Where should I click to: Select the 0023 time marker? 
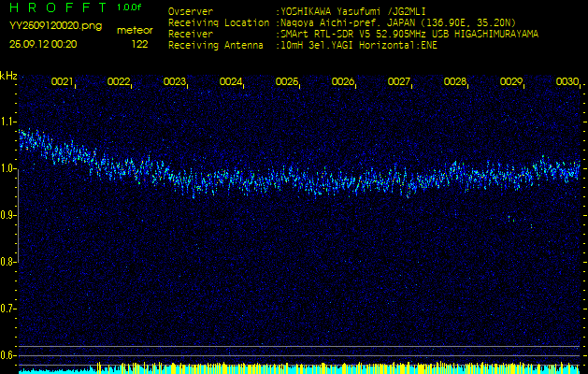175,82
